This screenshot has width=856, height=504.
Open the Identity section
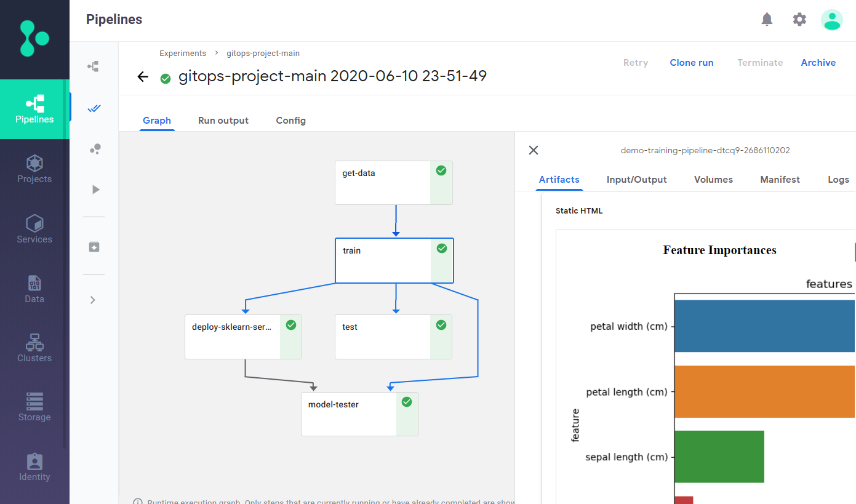(x=34, y=467)
